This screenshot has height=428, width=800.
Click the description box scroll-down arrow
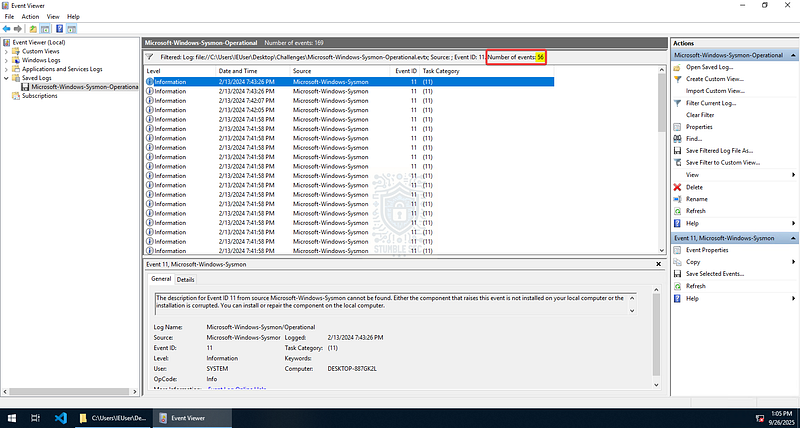tap(633, 310)
